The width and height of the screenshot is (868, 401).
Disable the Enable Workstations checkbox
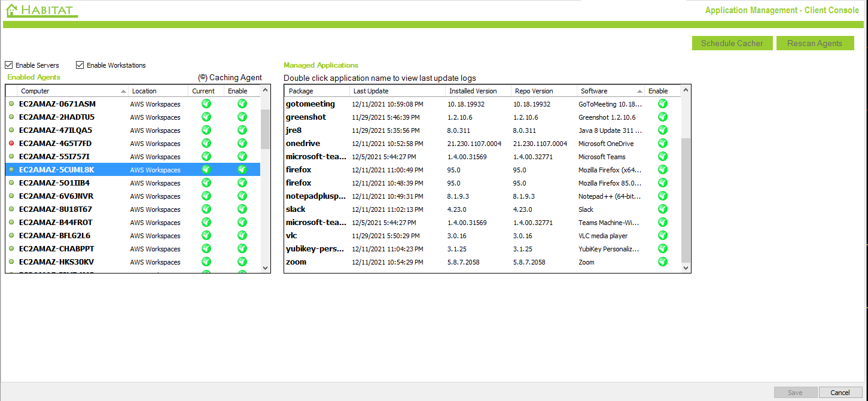coord(80,65)
